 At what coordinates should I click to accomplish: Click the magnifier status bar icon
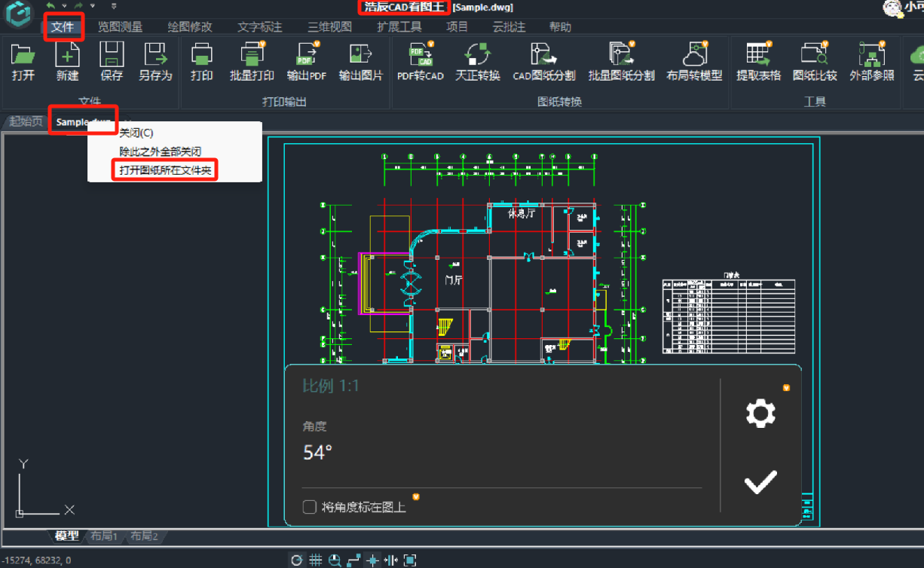coord(335,560)
